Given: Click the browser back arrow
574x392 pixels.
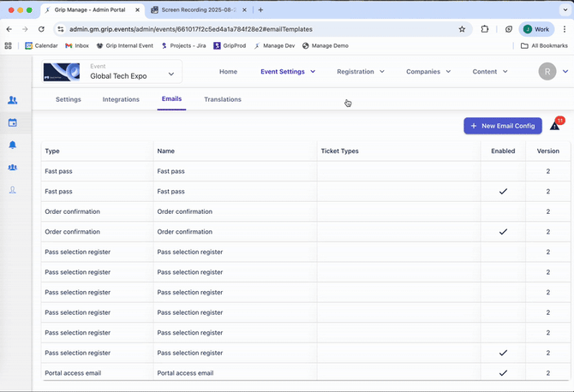Looking at the screenshot, I should (x=9, y=29).
